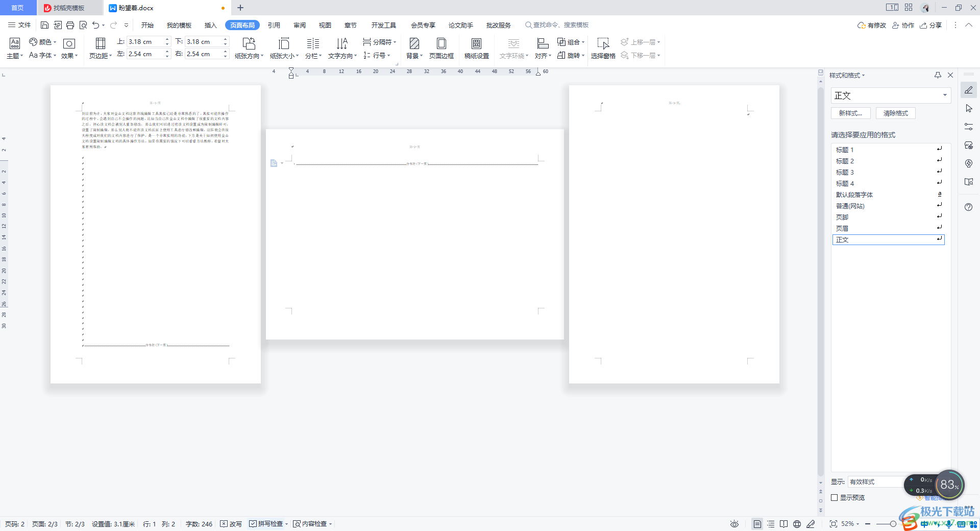Switch to outline view in status bar
980x531 pixels.
point(771,524)
